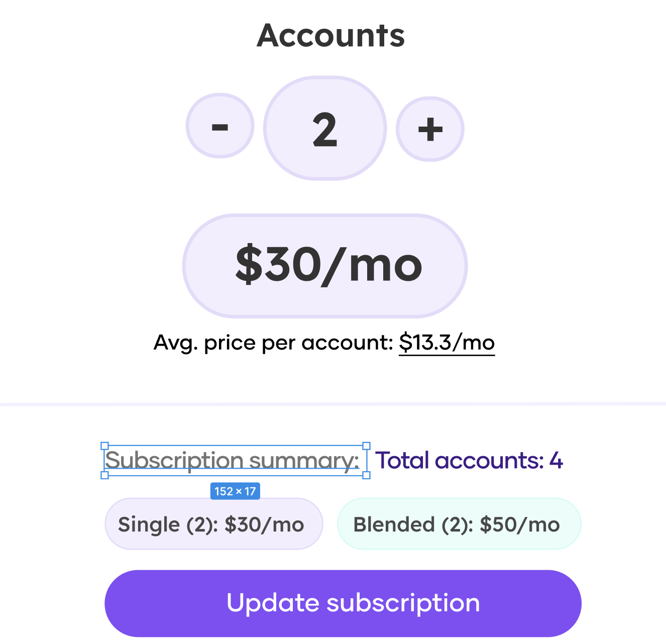Click the Update subscription button
666x644 pixels.
343,603
